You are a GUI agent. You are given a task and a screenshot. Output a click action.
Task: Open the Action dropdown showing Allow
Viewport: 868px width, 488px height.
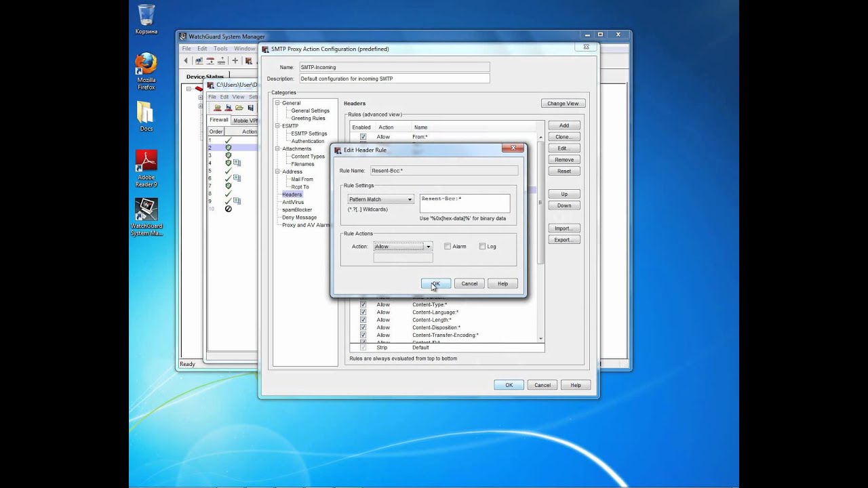coord(403,246)
